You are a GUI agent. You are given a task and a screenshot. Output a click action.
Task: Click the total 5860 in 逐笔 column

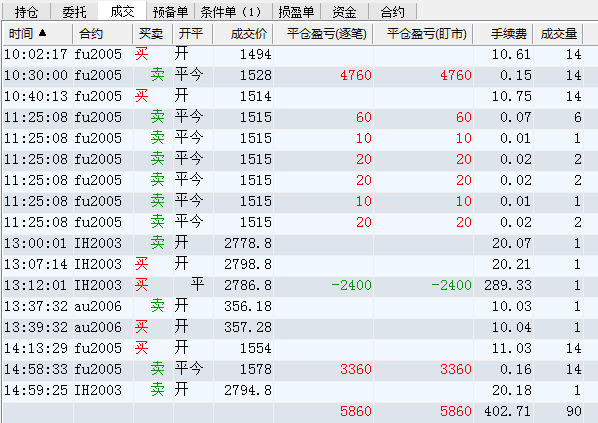point(356,411)
